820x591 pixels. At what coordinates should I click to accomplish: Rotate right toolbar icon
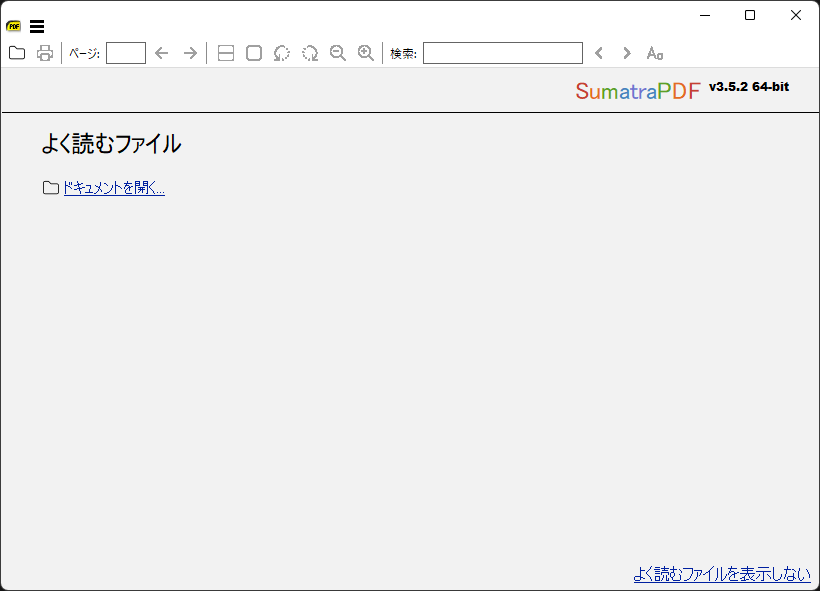click(310, 53)
